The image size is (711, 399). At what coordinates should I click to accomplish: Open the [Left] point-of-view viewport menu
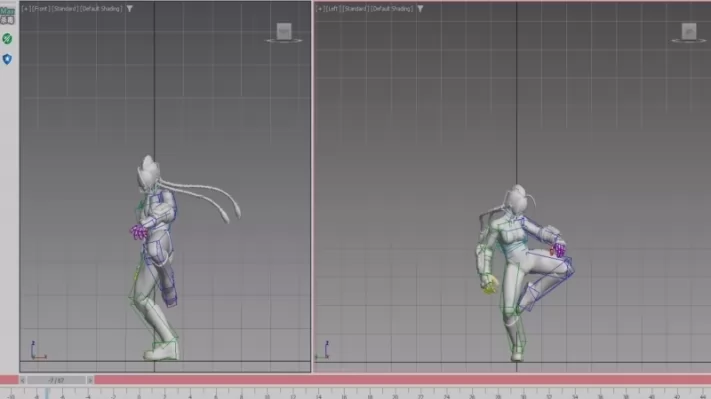[x=332, y=9]
